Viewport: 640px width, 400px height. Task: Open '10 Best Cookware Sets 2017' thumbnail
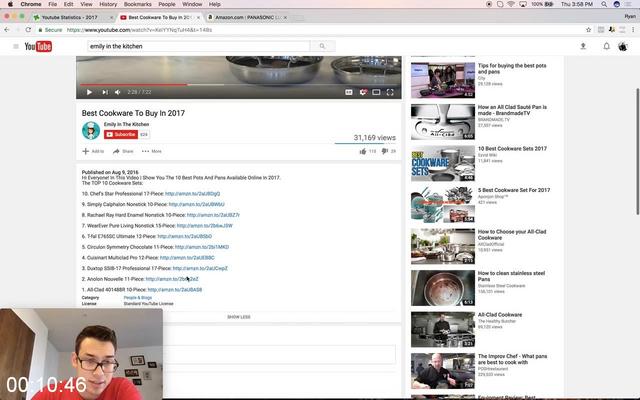[443, 164]
